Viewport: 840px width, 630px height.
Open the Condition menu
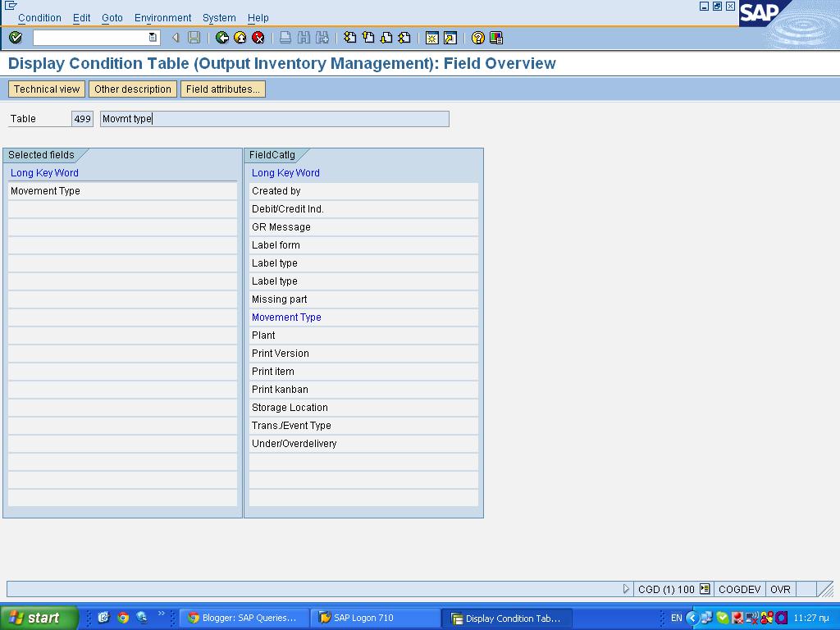point(39,18)
